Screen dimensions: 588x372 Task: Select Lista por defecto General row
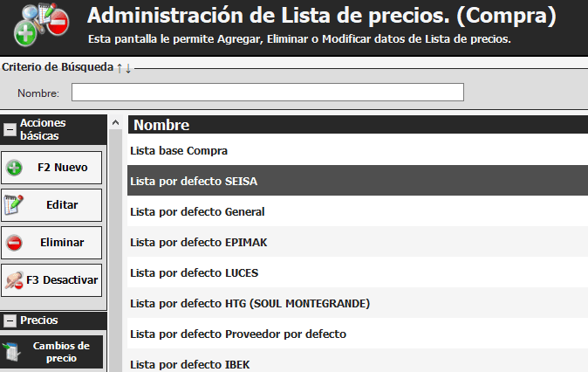tap(197, 211)
